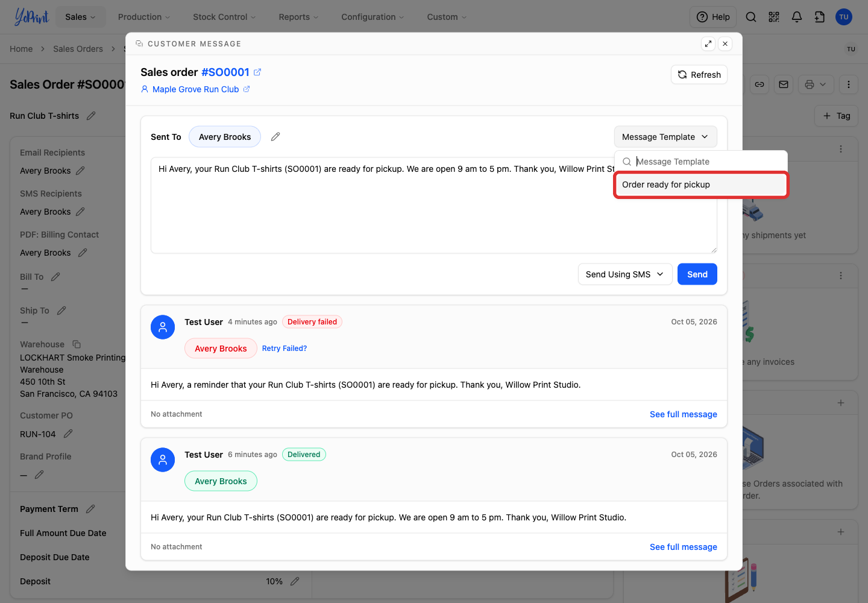Open the #SO0001 sales order link
Viewport: 868px width, 603px height.
tap(225, 72)
